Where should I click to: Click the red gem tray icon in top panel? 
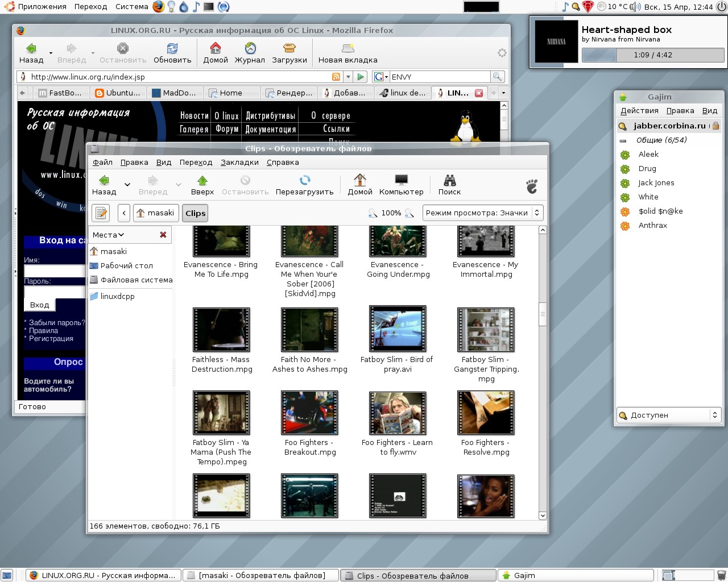[x=588, y=7]
